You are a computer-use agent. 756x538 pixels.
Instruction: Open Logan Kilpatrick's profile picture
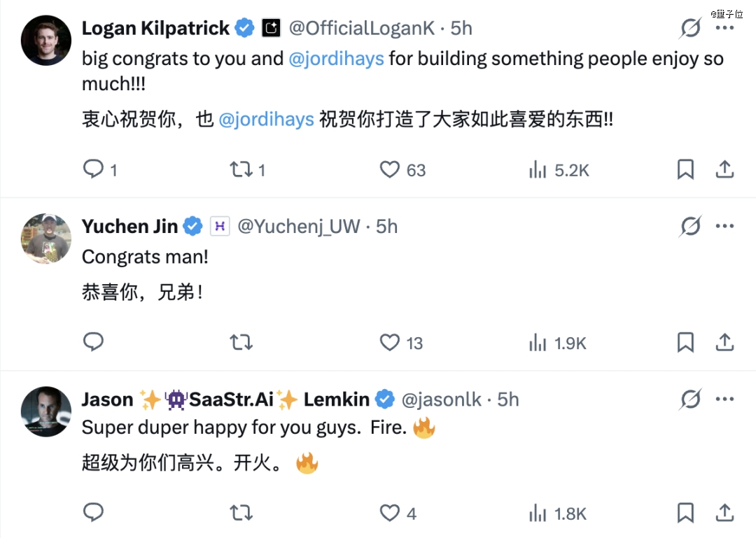coord(46,41)
